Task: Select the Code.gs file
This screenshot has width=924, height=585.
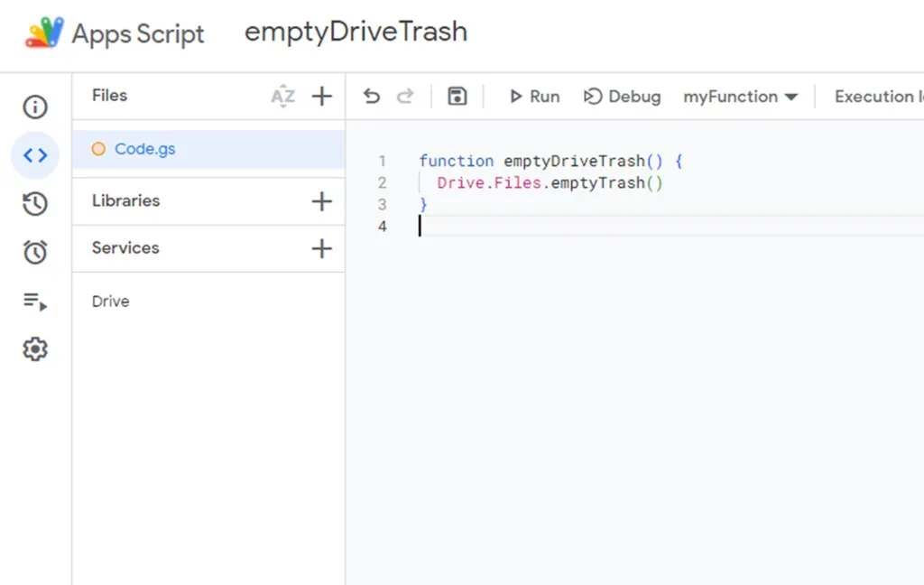Action: pyautogui.click(x=208, y=149)
